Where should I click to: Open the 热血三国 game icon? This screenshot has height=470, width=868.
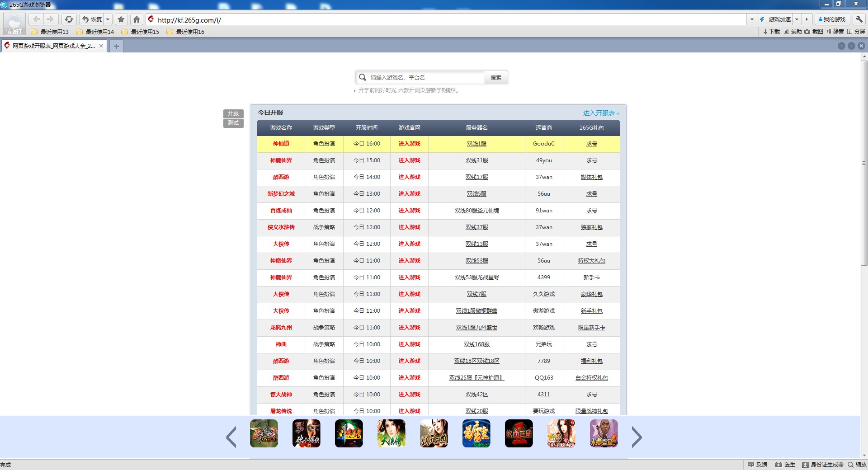[x=519, y=433]
